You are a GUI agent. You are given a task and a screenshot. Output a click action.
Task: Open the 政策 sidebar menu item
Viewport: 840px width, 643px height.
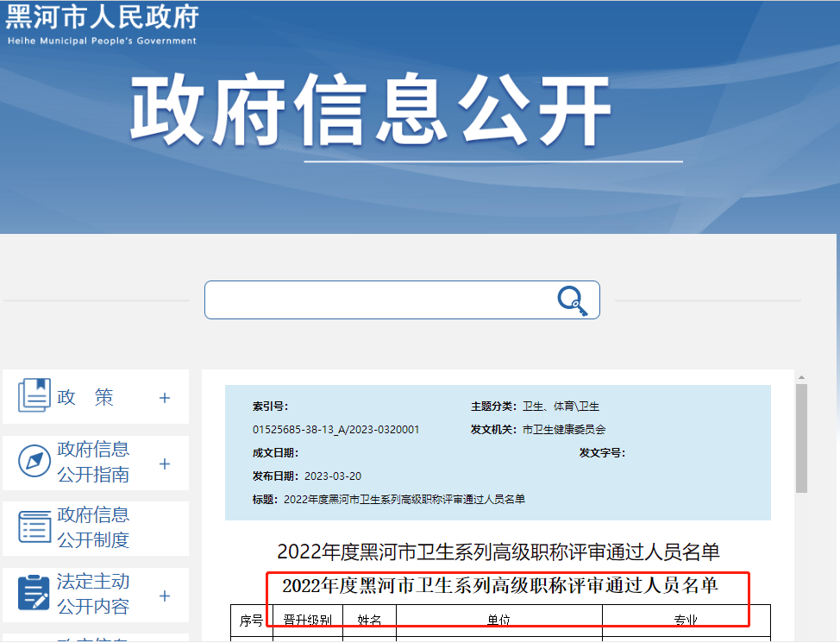(85, 397)
